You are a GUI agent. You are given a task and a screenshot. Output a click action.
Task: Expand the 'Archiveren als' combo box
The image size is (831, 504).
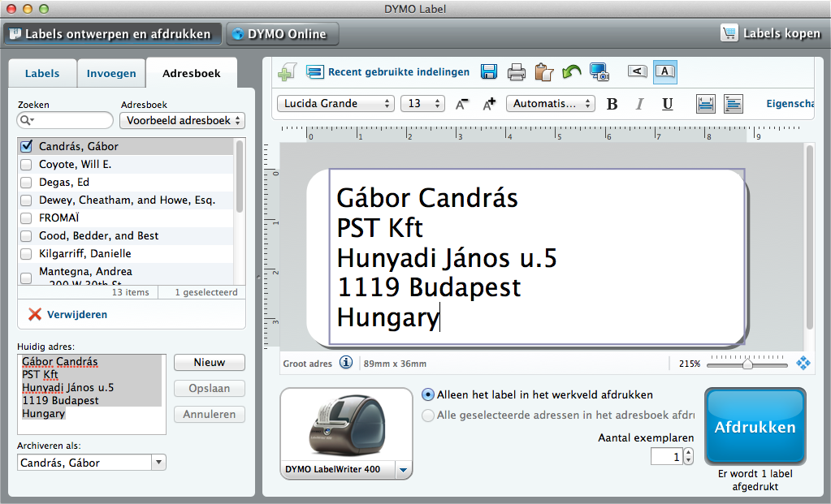(x=158, y=463)
